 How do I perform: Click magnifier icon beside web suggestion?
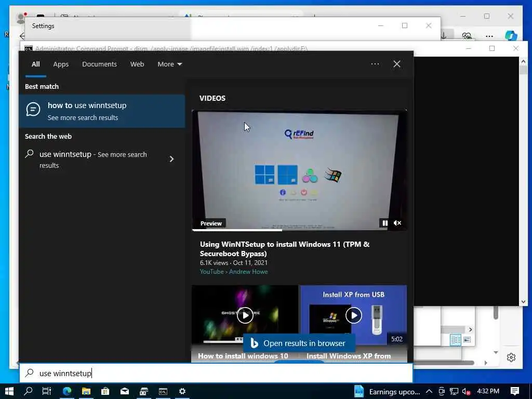(x=30, y=154)
